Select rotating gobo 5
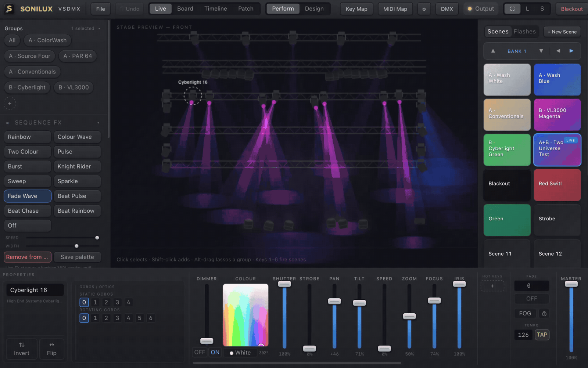 click(x=139, y=318)
